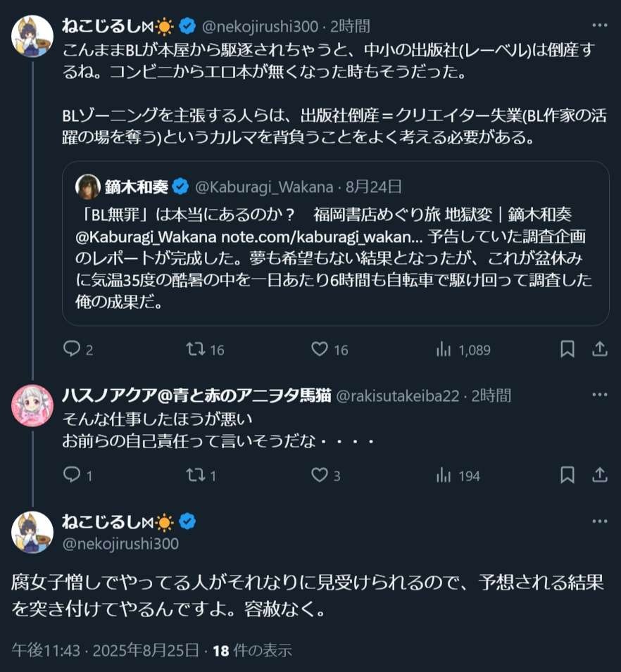
Task: Open more options on the bottom tweet
Action: click(599, 521)
